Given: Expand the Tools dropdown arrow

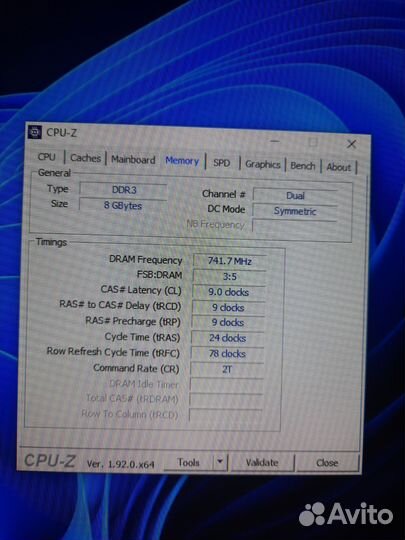Looking at the screenshot, I should (220, 463).
